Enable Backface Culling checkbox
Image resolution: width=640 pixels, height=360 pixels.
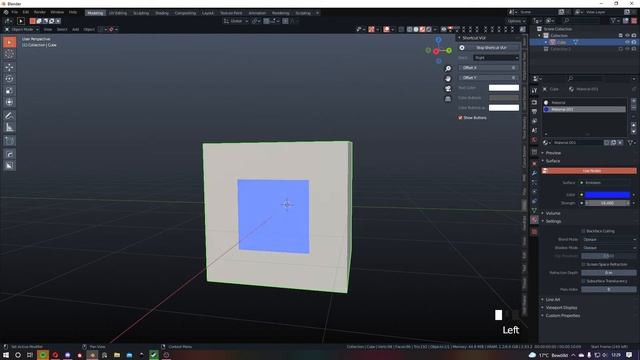coord(583,231)
